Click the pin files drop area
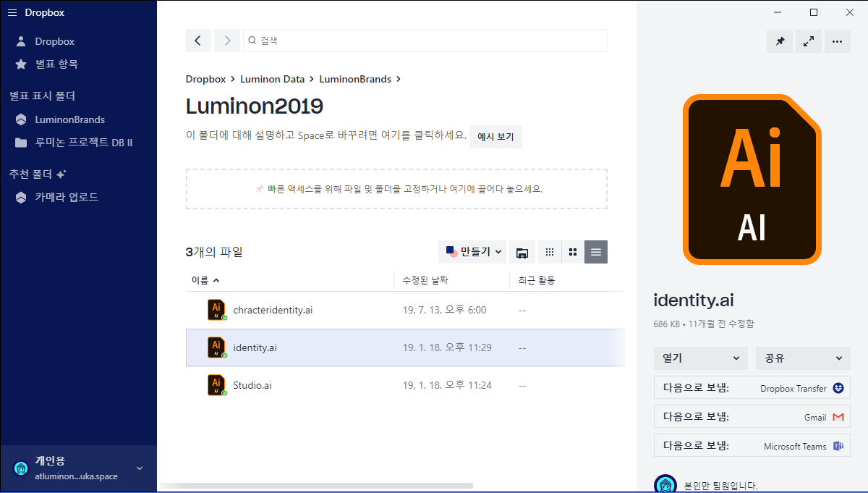The height and width of the screenshot is (493, 868). 396,189
